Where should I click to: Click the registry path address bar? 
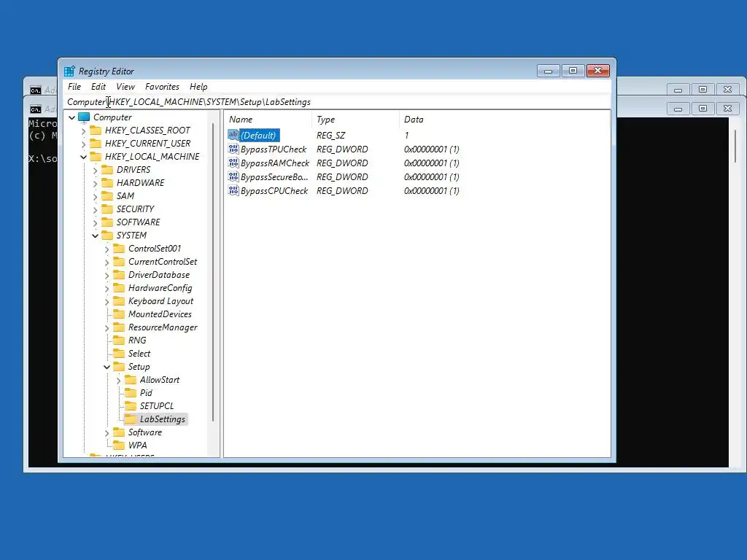coord(337,102)
